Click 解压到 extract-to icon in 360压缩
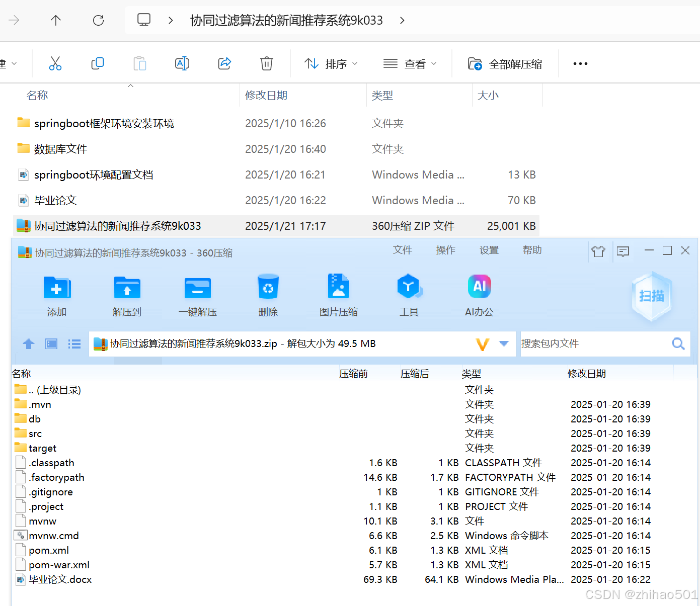The image size is (700, 606). (x=127, y=296)
